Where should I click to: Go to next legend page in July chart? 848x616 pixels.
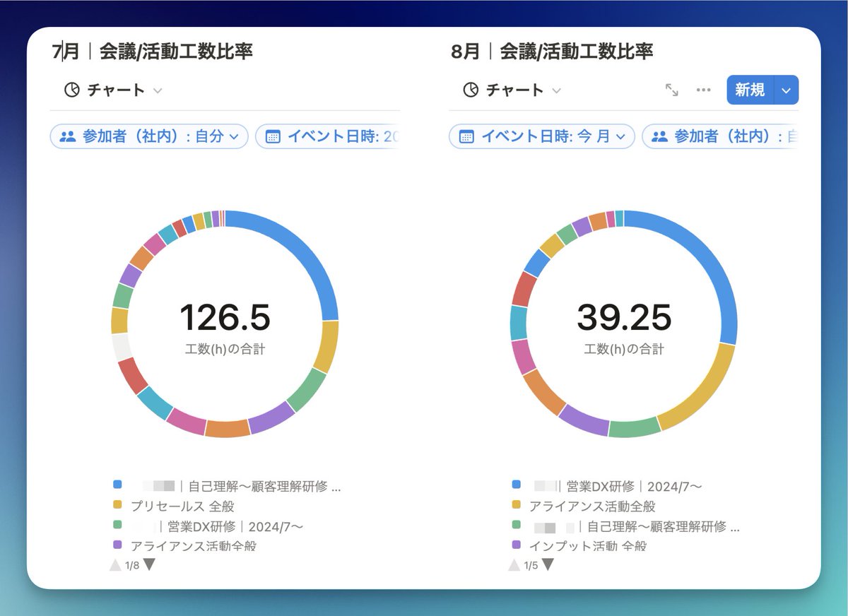point(149,565)
